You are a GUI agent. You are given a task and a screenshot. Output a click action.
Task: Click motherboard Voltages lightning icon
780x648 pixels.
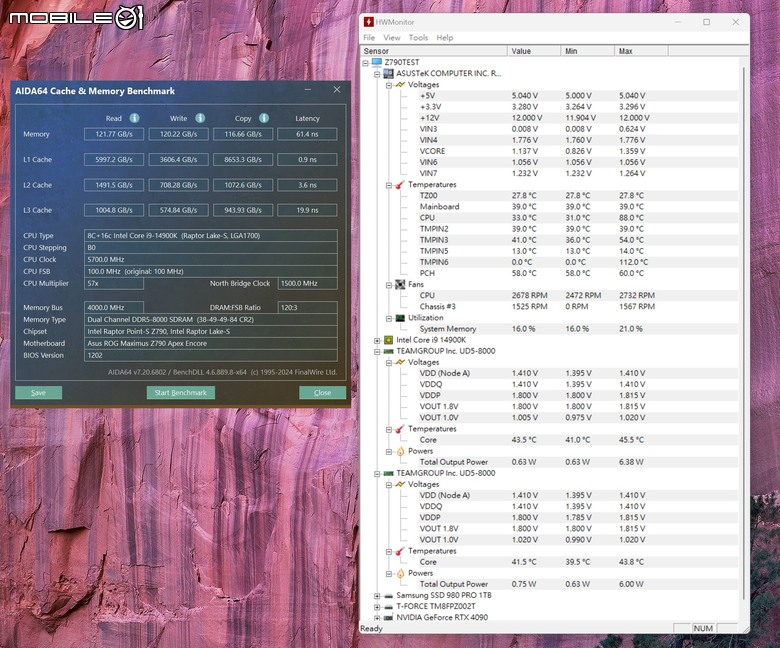400,85
